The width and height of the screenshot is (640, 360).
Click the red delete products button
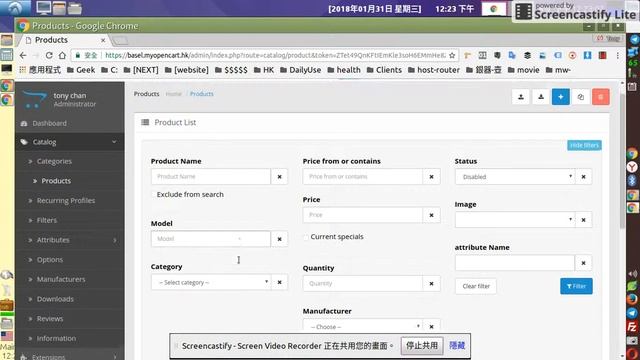[x=600, y=97]
